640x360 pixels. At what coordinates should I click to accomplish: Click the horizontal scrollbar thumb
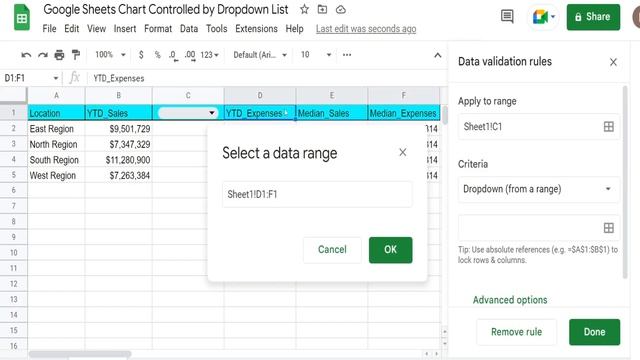coord(80,354)
